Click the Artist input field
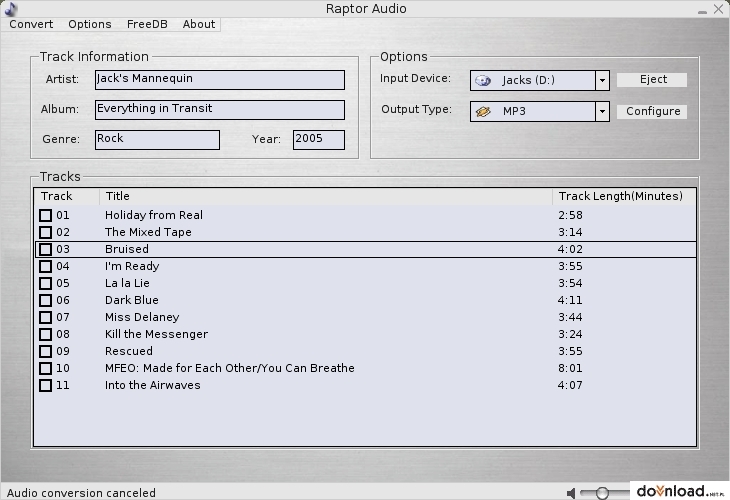This screenshot has height=500, width=730. tap(220, 80)
